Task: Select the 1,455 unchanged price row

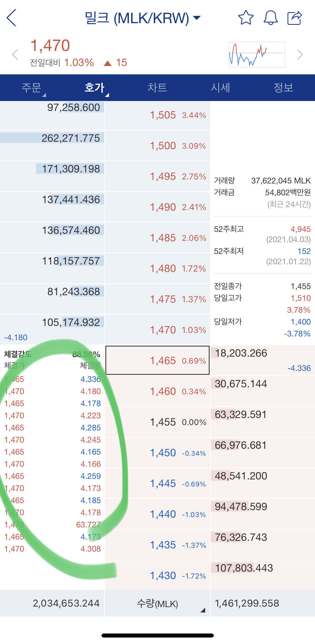Action: coord(157,422)
